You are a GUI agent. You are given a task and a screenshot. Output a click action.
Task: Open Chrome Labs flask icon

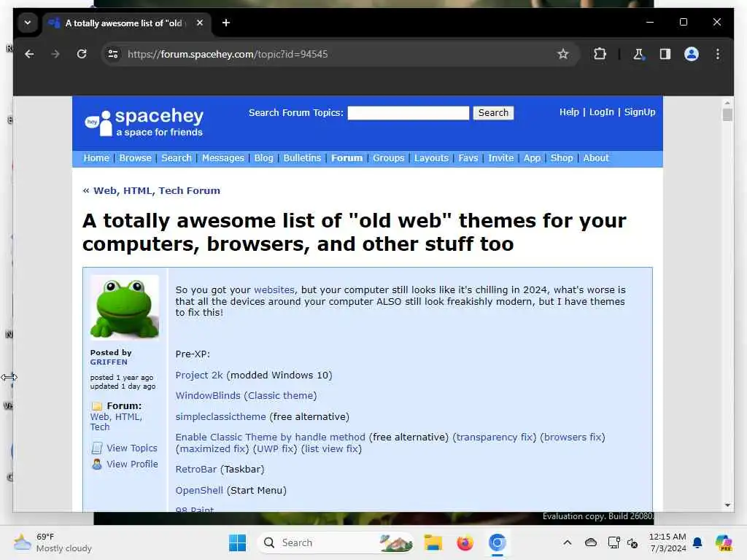[x=638, y=54]
